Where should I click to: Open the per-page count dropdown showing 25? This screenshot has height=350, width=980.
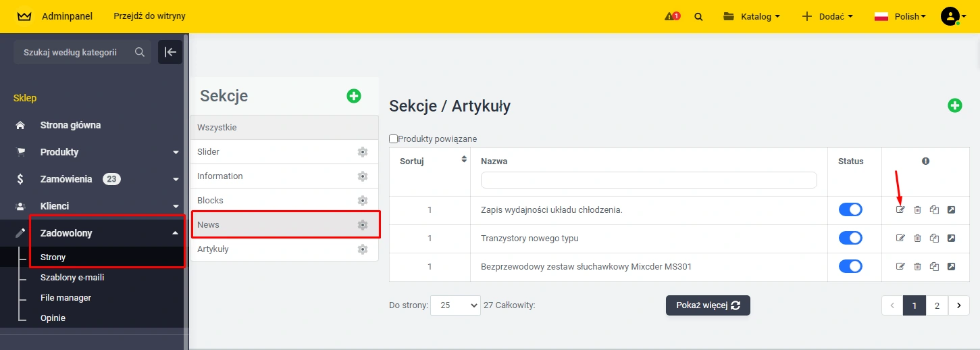click(x=455, y=305)
